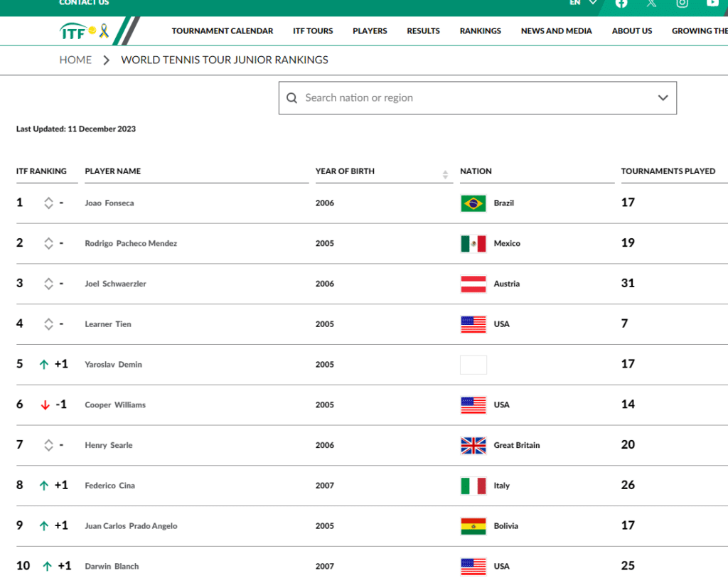Click the Mexico flag icon

[473, 244]
